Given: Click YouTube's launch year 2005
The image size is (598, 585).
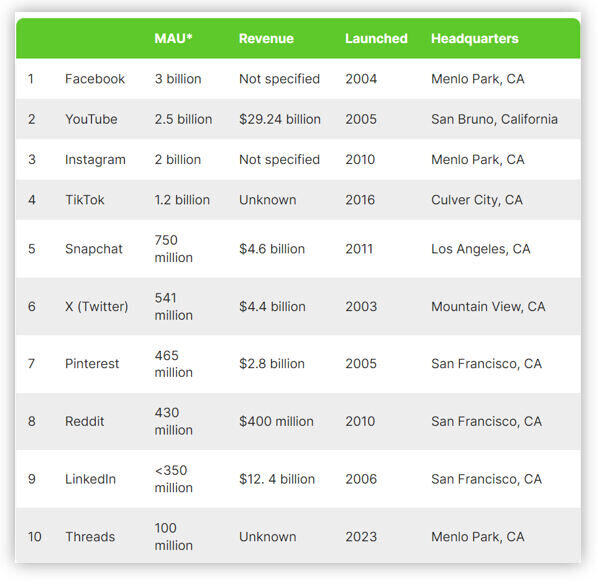Looking at the screenshot, I should coord(361,119).
